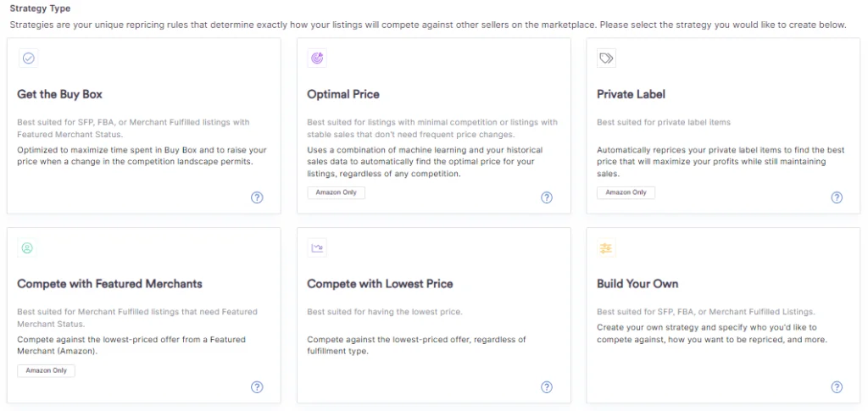This screenshot has height=411, width=868.
Task: Click the tag icon above Private Label
Action: click(x=606, y=58)
